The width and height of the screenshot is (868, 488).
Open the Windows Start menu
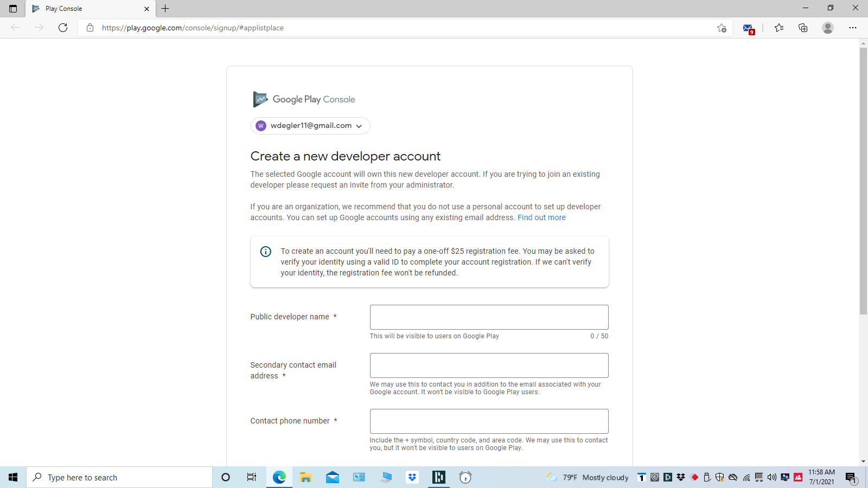click(x=13, y=477)
